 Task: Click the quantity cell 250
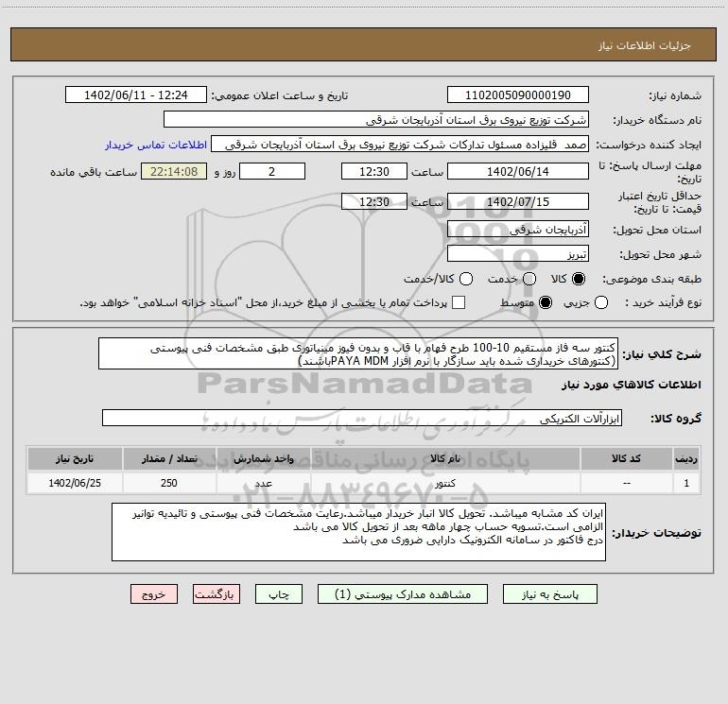169,483
